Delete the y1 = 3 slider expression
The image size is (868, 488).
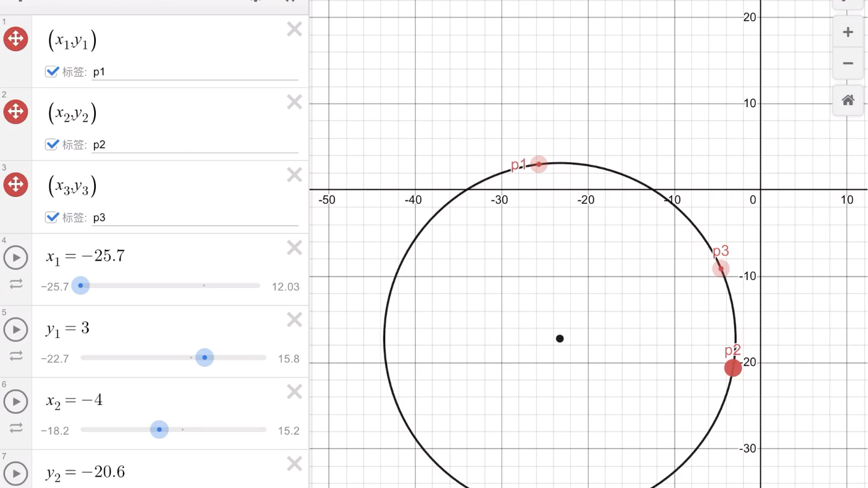click(x=294, y=320)
